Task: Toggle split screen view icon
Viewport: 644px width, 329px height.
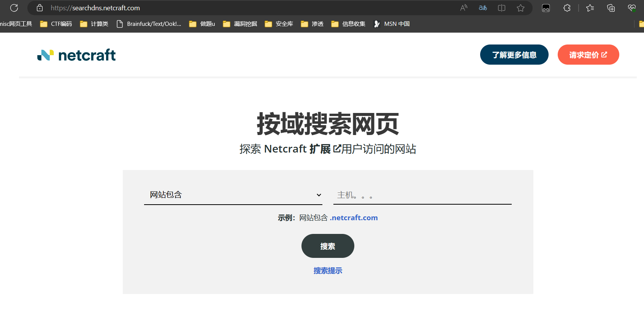Action: (501, 8)
